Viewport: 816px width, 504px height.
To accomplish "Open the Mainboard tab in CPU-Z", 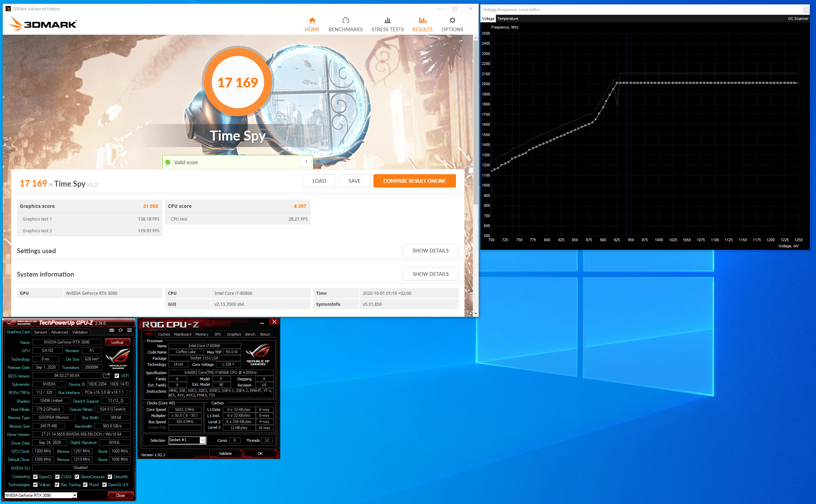I will click(x=183, y=334).
